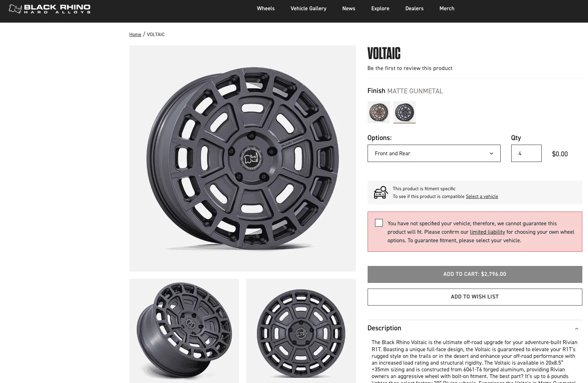Click ADD TO WISH LIST
The width and height of the screenshot is (588, 383).
click(475, 297)
